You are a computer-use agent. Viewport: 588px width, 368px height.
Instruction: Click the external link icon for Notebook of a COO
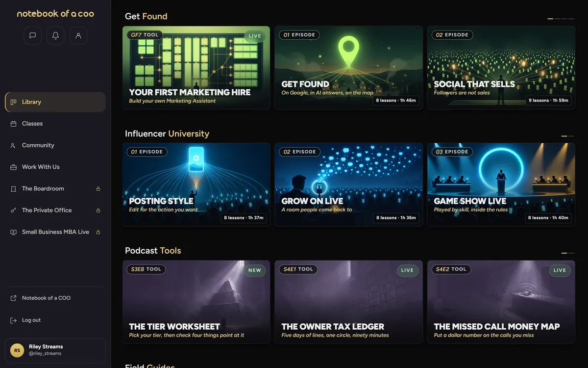coord(14,298)
